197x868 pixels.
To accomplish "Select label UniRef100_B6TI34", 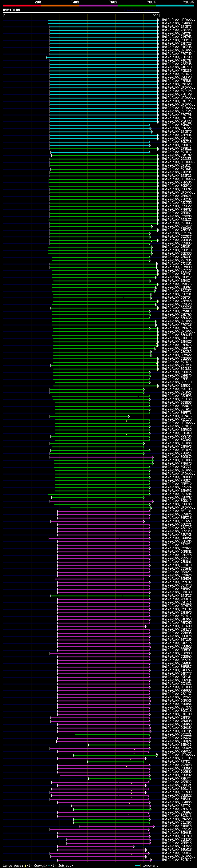I will tap(177, 511).
